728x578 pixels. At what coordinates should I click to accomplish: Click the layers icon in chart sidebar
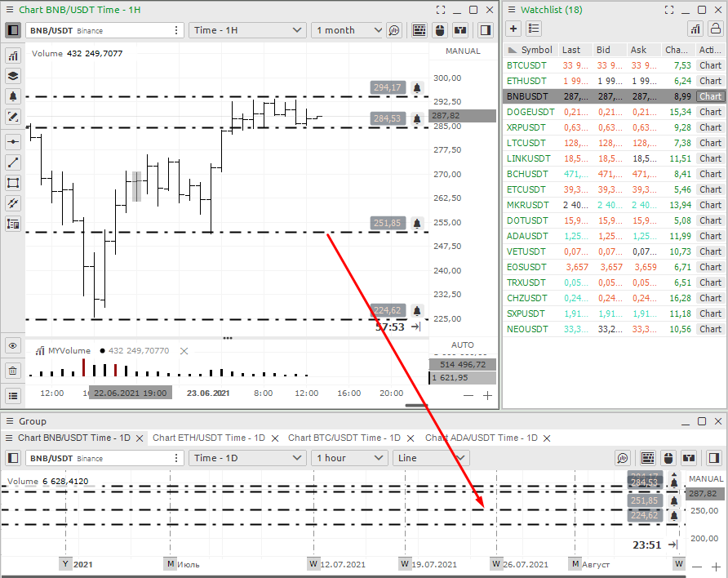pos(13,76)
